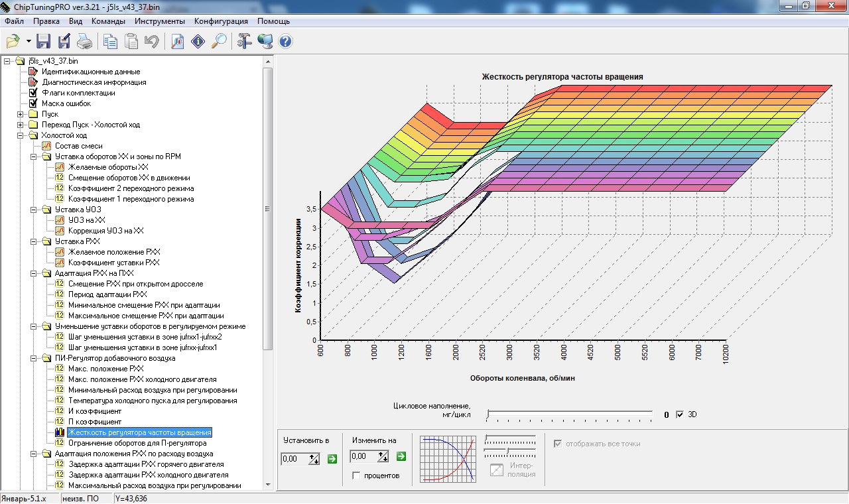Click the undo arrow toolbar icon

point(151,42)
